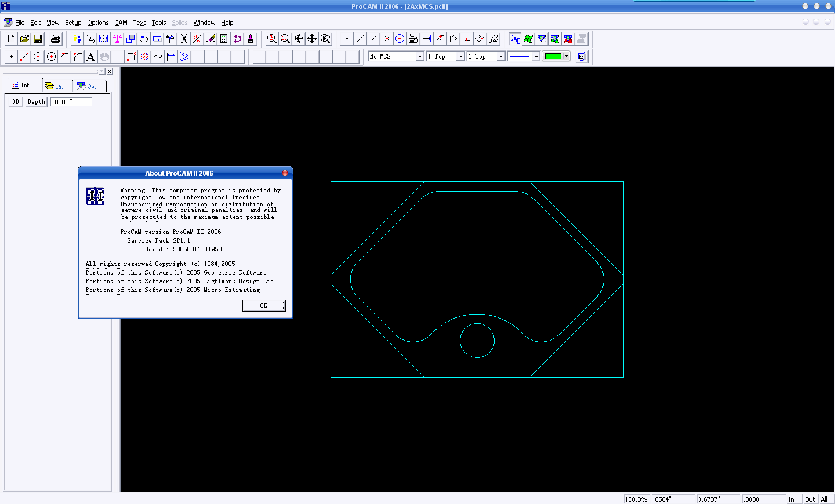Switch to the La... layers tab
Image resolution: width=835 pixels, height=504 pixels.
pyautogui.click(x=56, y=86)
